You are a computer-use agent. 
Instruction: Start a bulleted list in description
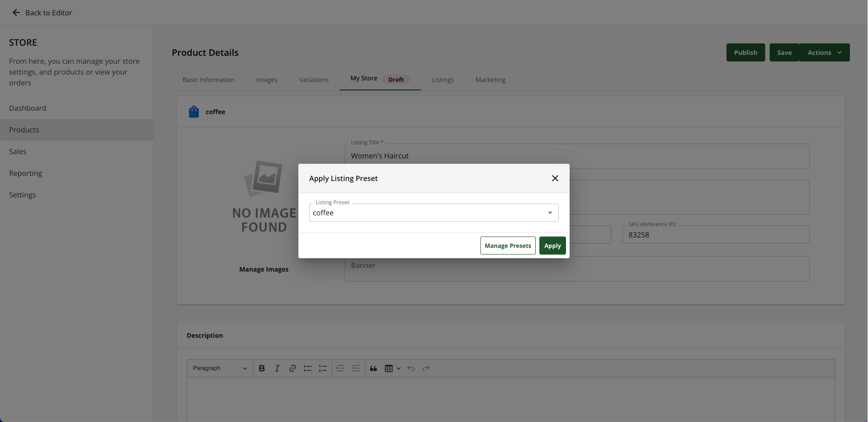(307, 369)
